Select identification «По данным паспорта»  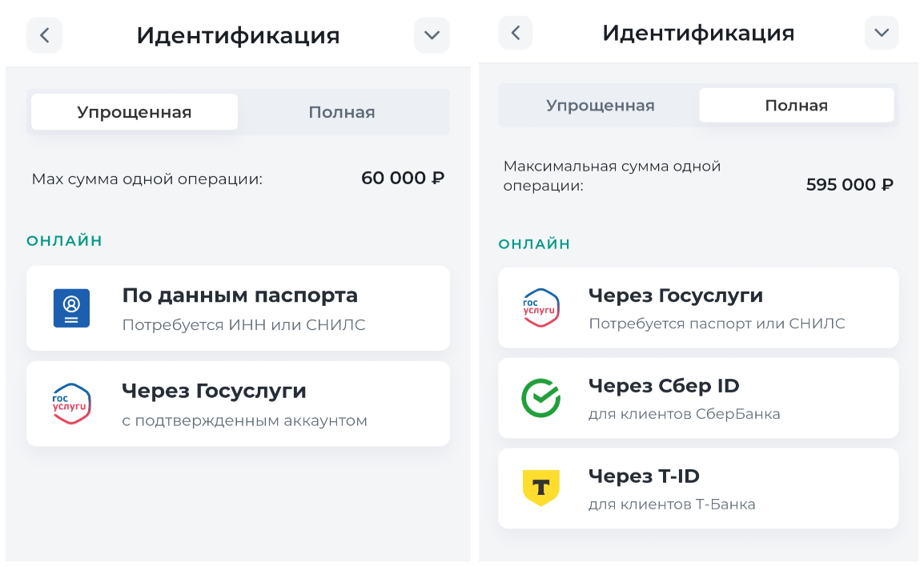[238, 308]
